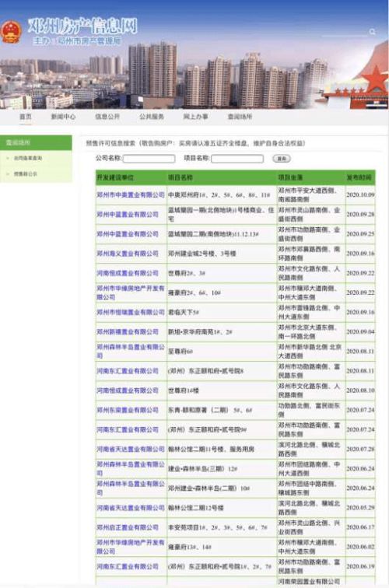Open 邓州森林半岛置业 link for 森林半岛(二期) 10#
Screen dimensions: 389x588
pyautogui.click(x=131, y=488)
